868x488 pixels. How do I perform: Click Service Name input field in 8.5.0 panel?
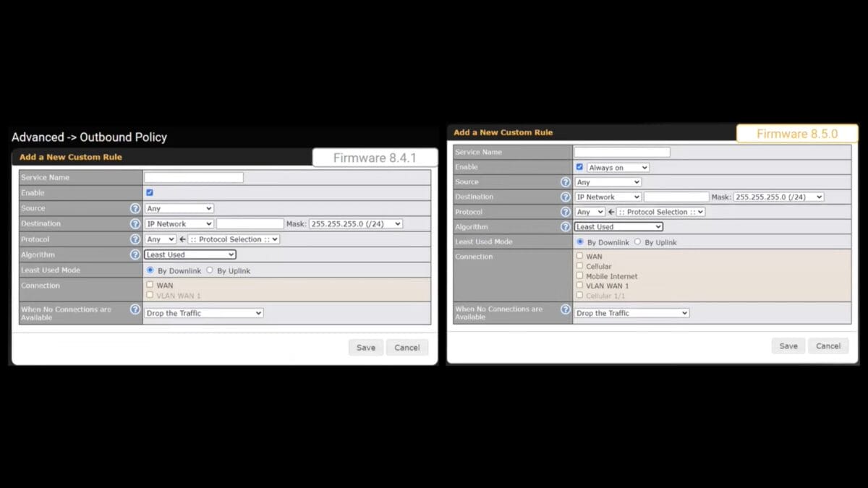click(x=622, y=153)
